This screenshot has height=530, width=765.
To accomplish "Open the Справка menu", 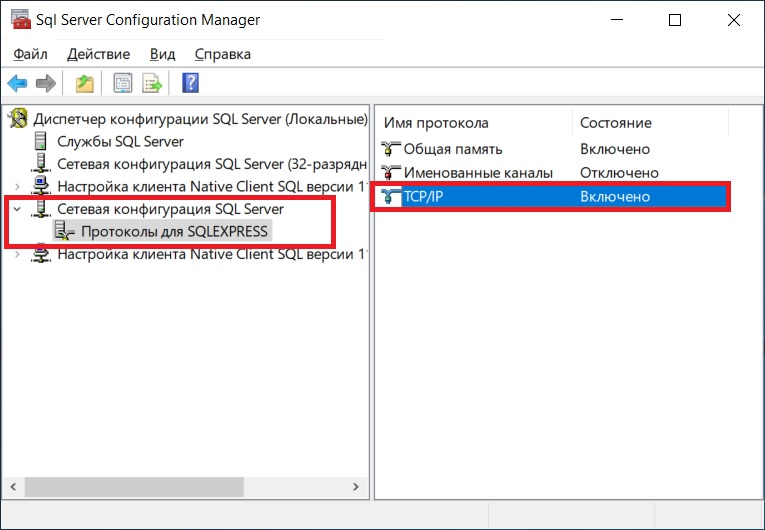I will click(x=222, y=54).
